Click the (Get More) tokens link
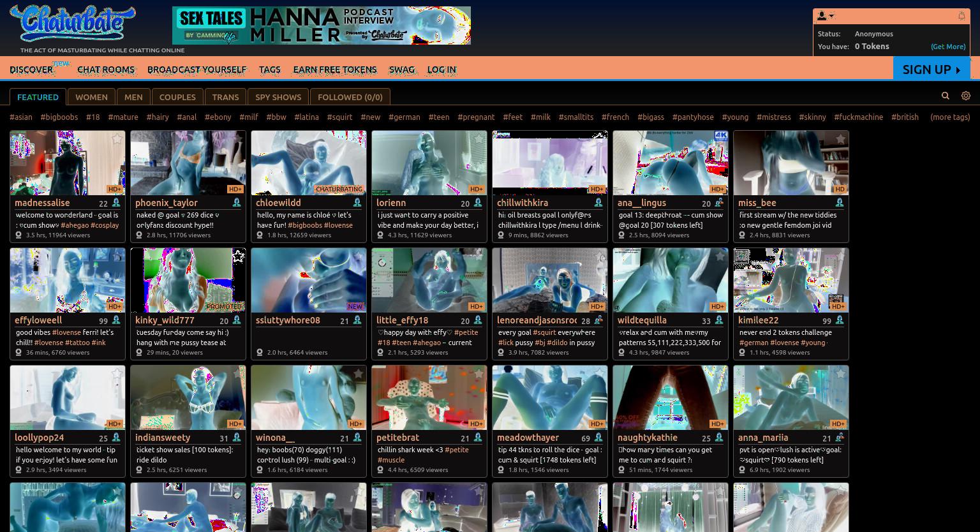The width and height of the screenshot is (980, 532). pyautogui.click(x=947, y=47)
